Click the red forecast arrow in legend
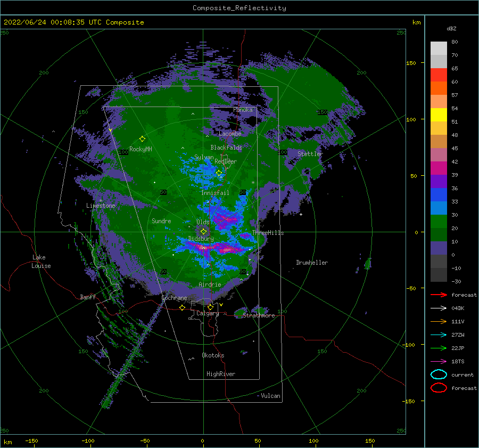This screenshot has height=448, width=479. (439, 295)
